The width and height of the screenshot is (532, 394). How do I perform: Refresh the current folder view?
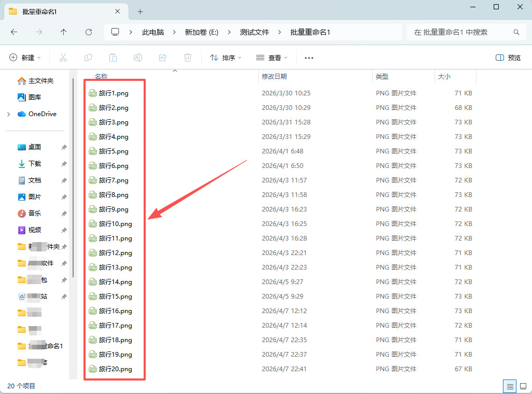click(x=89, y=32)
